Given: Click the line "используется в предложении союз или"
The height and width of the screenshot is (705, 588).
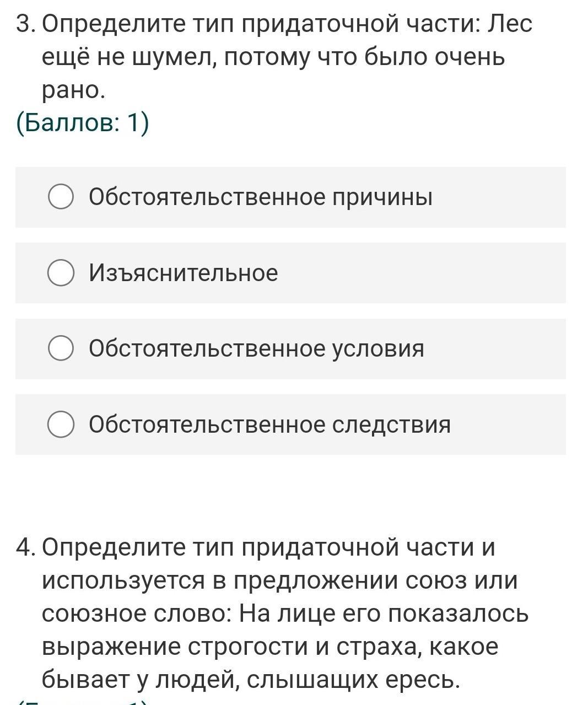Looking at the screenshot, I should 279,581.
